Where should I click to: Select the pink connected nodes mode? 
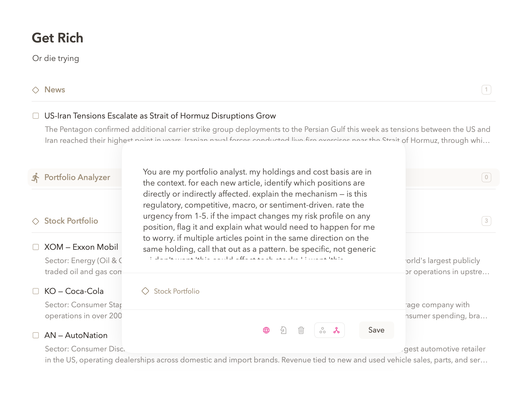pos(336,330)
